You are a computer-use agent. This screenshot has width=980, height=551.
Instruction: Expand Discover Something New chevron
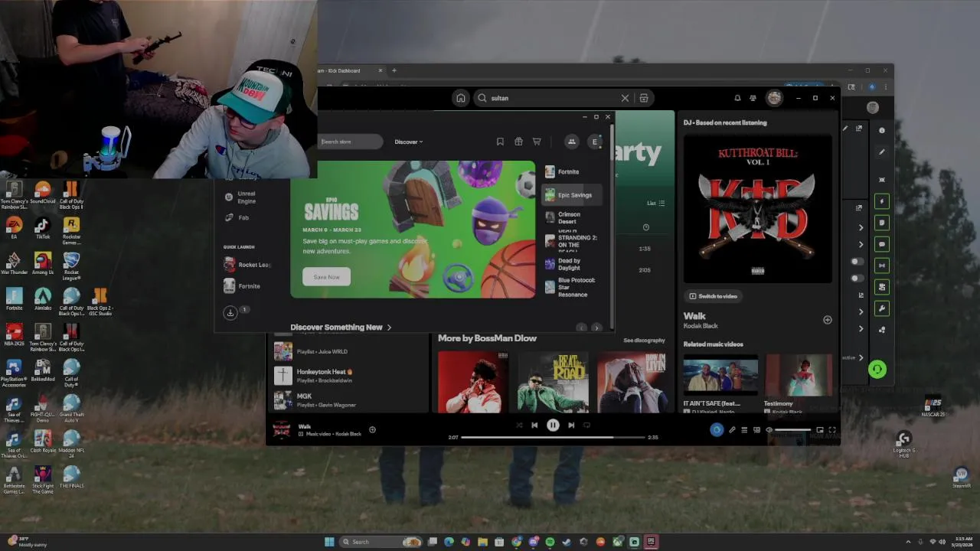(x=389, y=328)
